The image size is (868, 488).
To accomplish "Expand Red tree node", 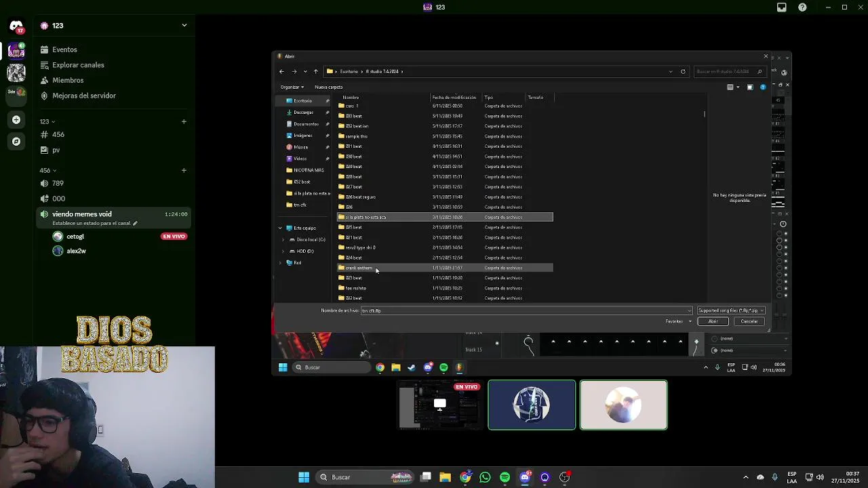I will pos(280,263).
